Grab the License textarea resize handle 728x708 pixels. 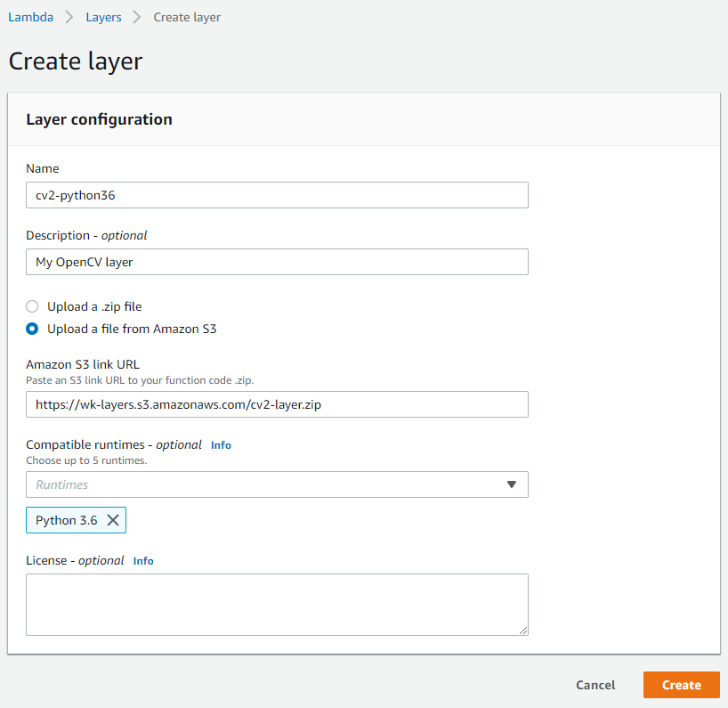click(x=523, y=631)
